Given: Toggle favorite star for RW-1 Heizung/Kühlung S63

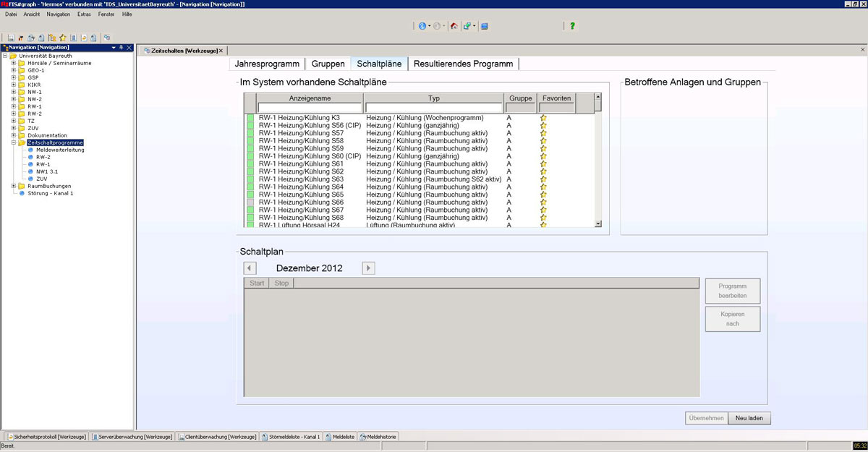Looking at the screenshot, I should point(543,179).
